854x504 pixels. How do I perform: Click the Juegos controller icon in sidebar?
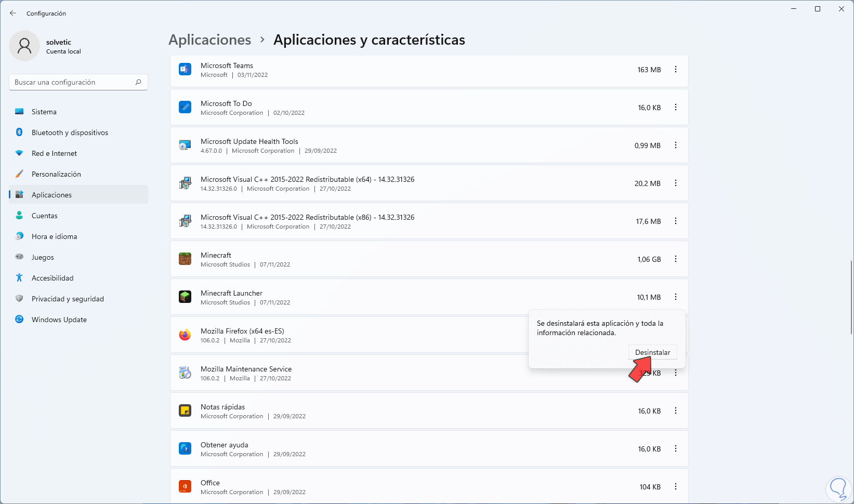coord(19,257)
